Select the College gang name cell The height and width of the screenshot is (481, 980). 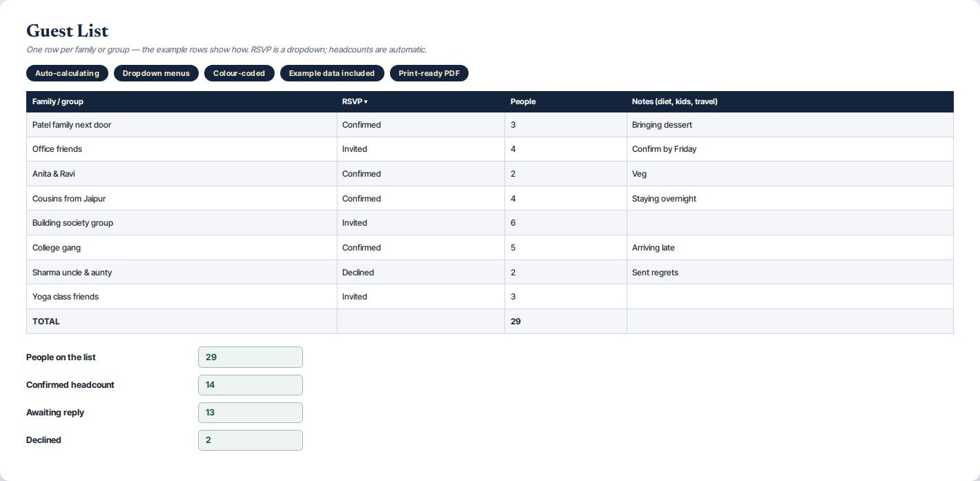(182, 248)
